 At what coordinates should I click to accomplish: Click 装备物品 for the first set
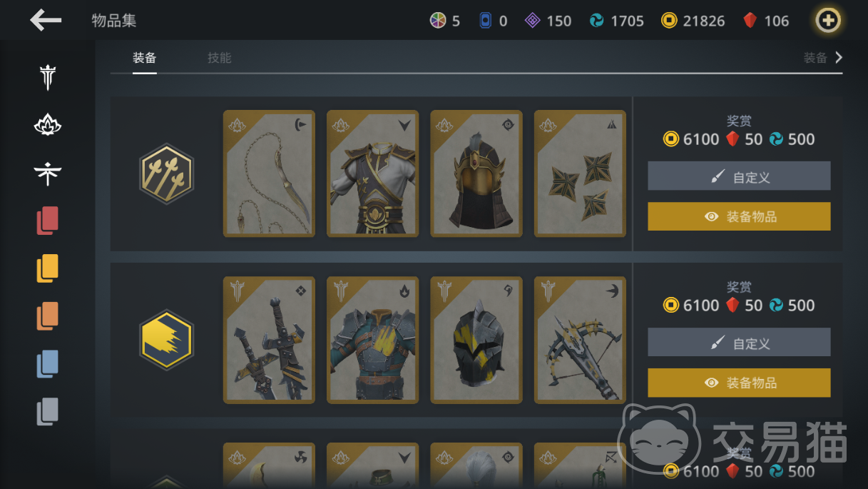[x=739, y=216]
